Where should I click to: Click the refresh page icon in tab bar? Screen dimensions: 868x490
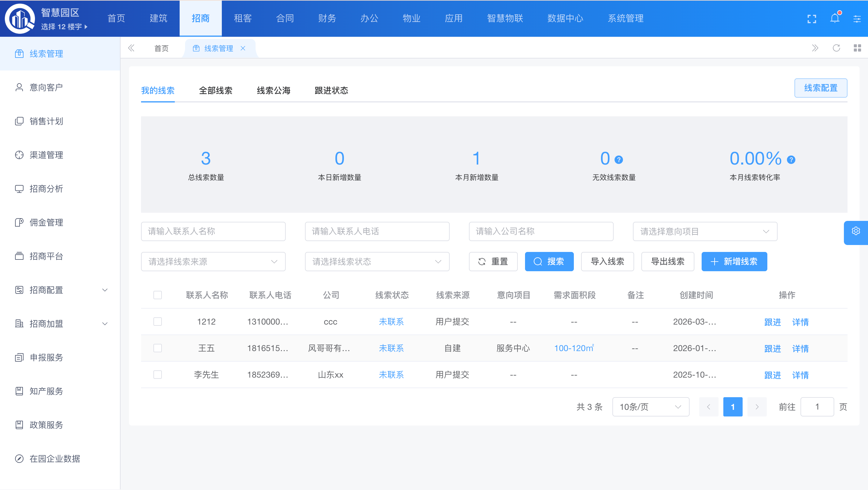point(836,48)
